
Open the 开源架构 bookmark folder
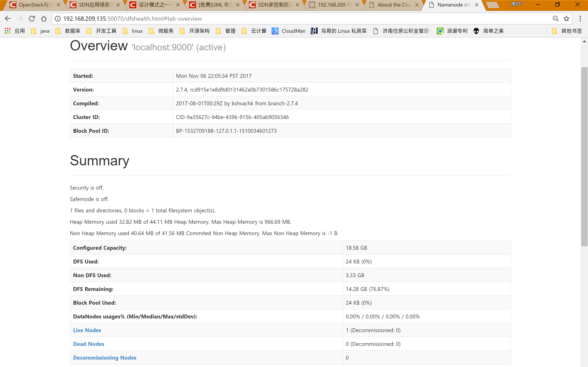click(195, 31)
